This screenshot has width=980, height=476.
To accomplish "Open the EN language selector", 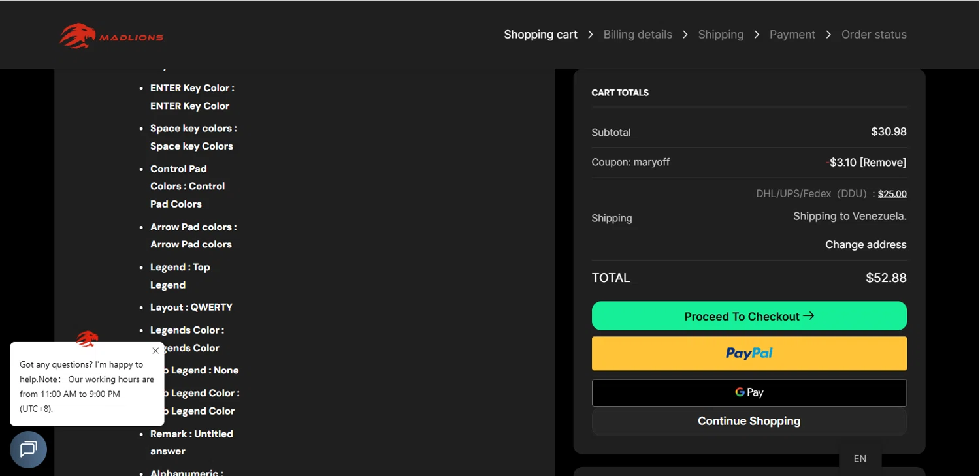I will click(860, 458).
